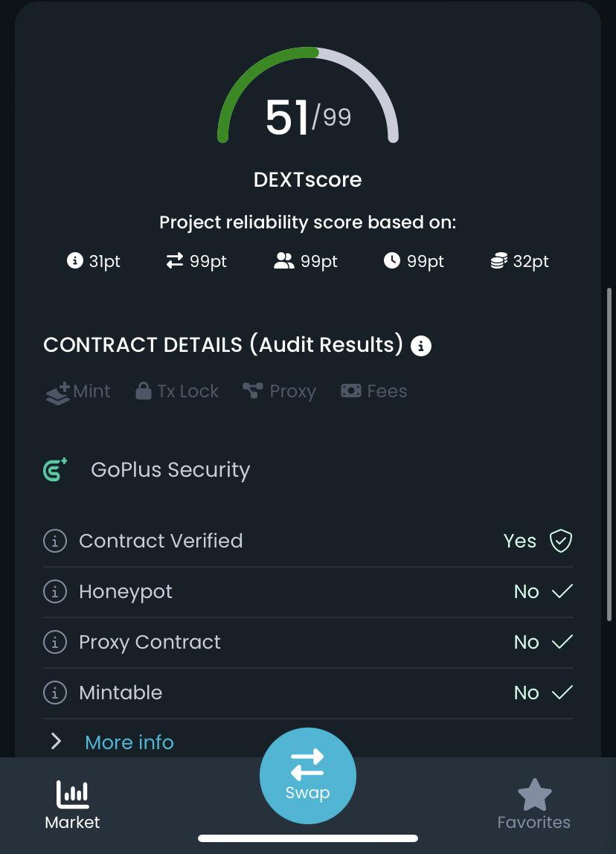616x854 pixels.
Task: Tap the GoPlus Security logo icon
Action: click(x=56, y=469)
